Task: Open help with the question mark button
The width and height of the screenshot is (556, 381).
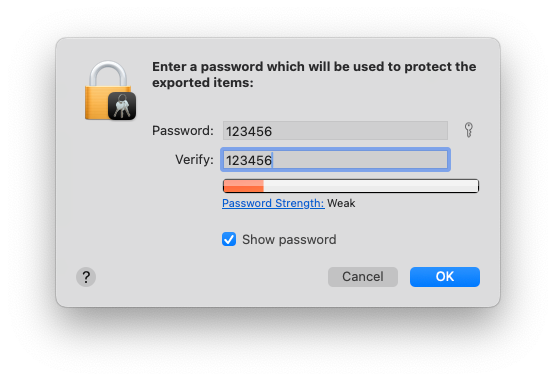Action: point(86,277)
